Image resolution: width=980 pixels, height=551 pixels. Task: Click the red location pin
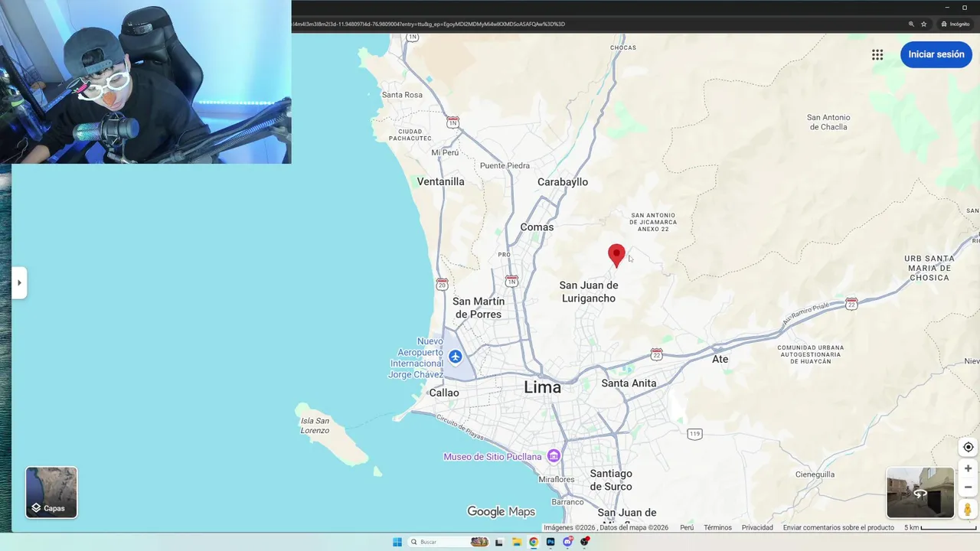616,255
